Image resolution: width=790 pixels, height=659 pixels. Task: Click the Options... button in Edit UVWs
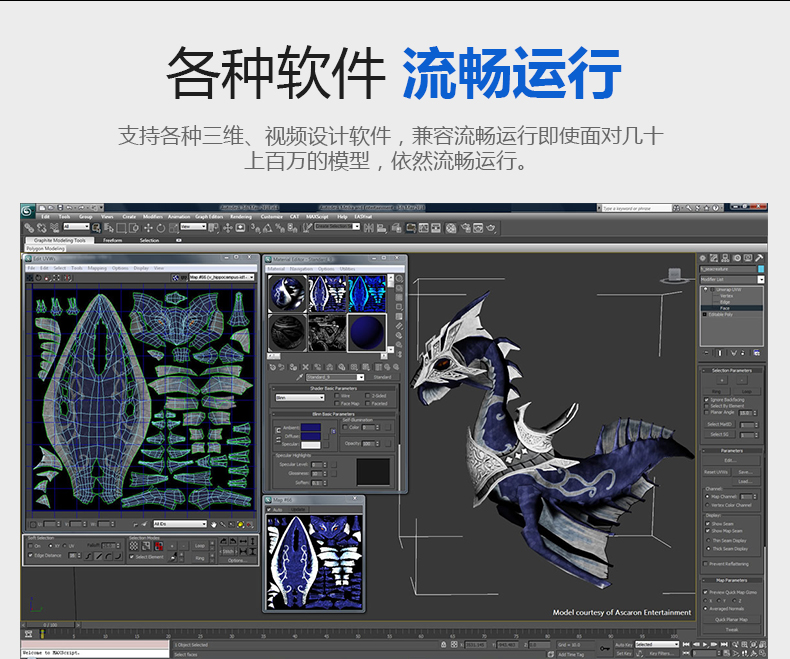click(x=236, y=560)
